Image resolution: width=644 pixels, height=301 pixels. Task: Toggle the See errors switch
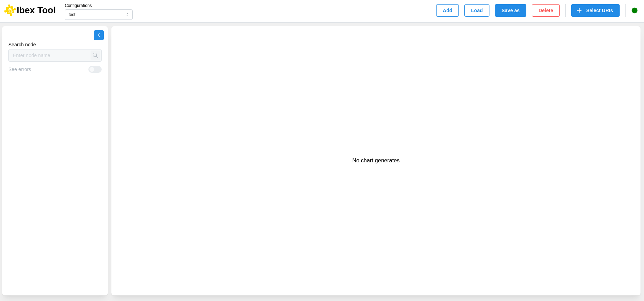pyautogui.click(x=95, y=69)
